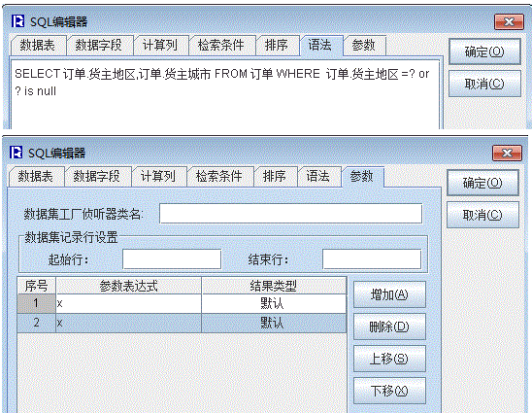Select 计算列 tab in upper dialog
The height and width of the screenshot is (413, 532).
(160, 45)
